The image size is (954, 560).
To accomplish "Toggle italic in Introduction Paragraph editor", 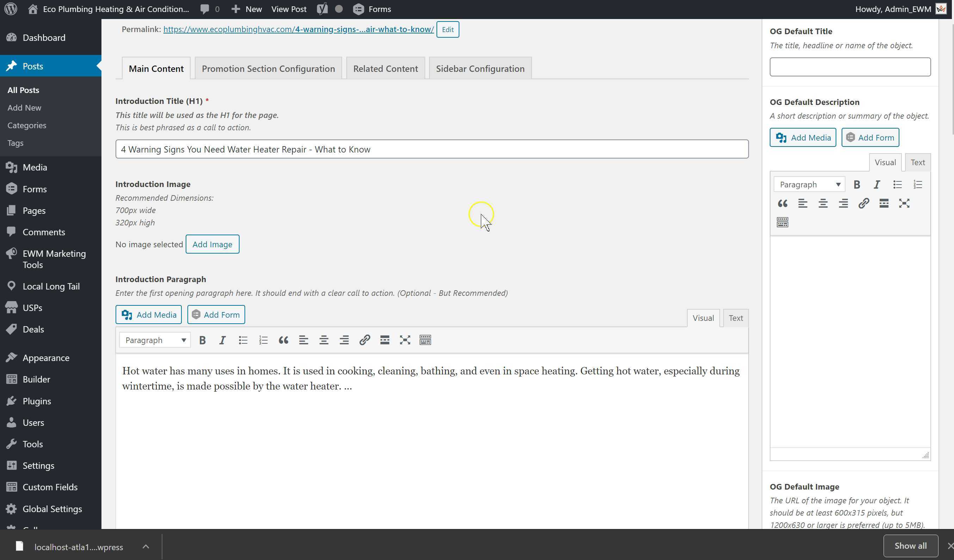I will tap(223, 340).
